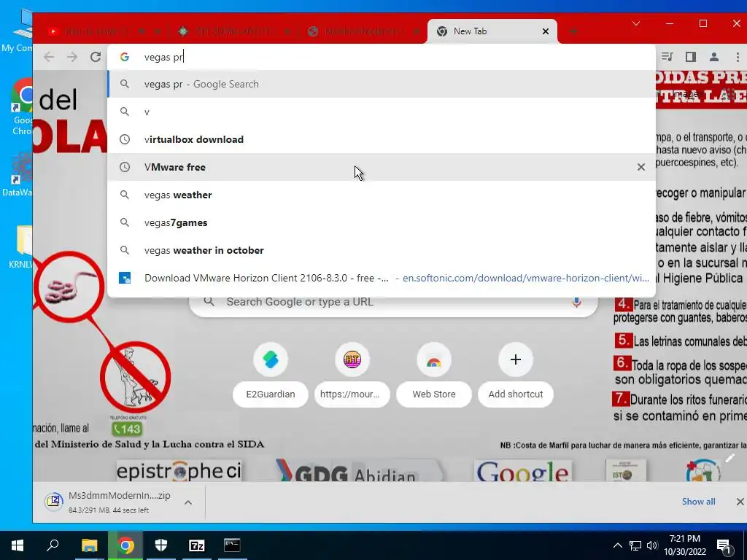Image resolution: width=747 pixels, height=560 pixels.
Task: Open Chrome's three-dot menu
Action: (738, 57)
